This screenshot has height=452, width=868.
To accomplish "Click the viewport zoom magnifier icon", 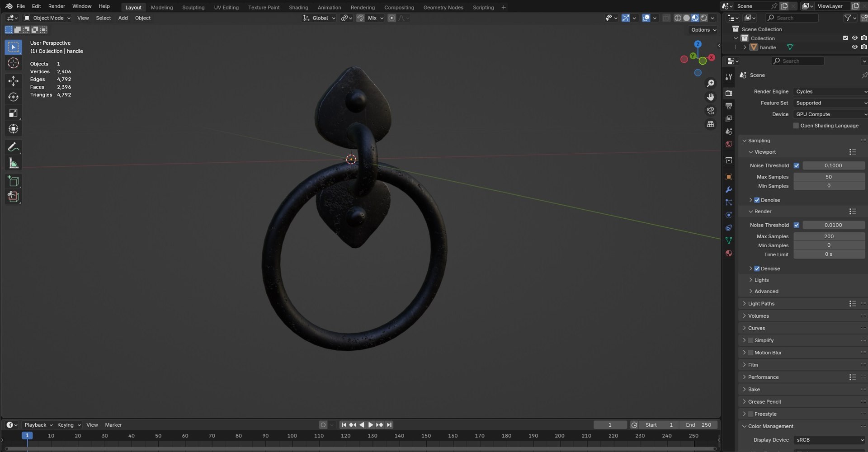I will tap(711, 84).
